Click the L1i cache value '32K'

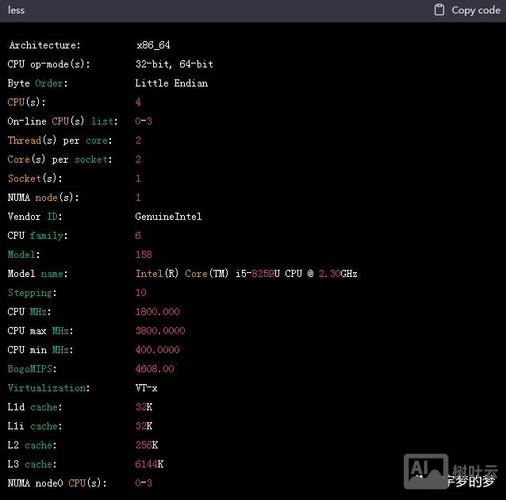(144, 426)
